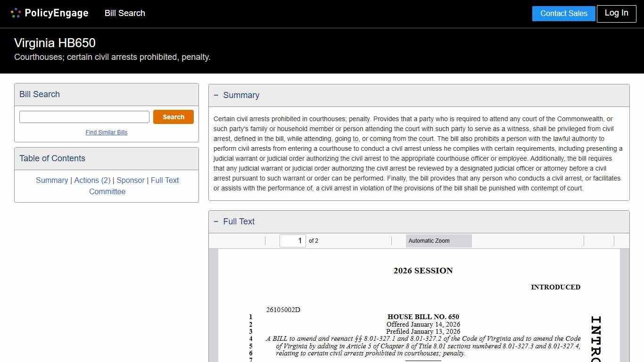The width and height of the screenshot is (644, 362).
Task: Toggle the PDF sidebar icon
Action: pyautogui.click(x=217, y=241)
